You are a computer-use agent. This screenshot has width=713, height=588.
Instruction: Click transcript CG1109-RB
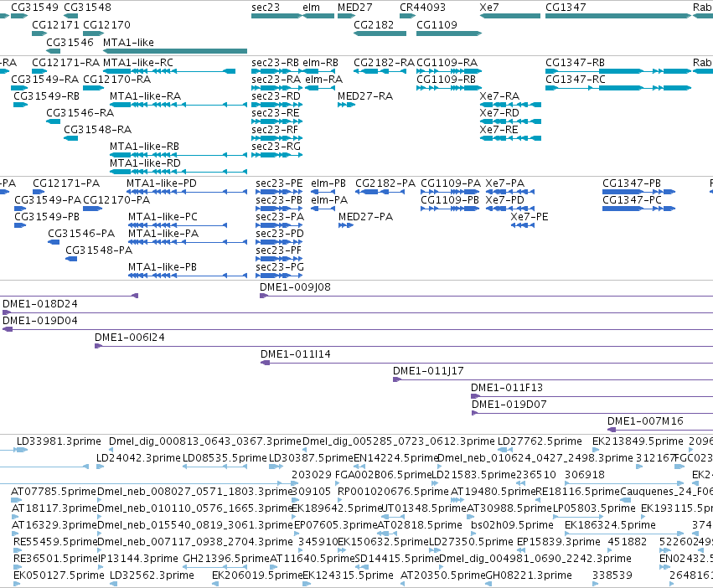pos(449,88)
